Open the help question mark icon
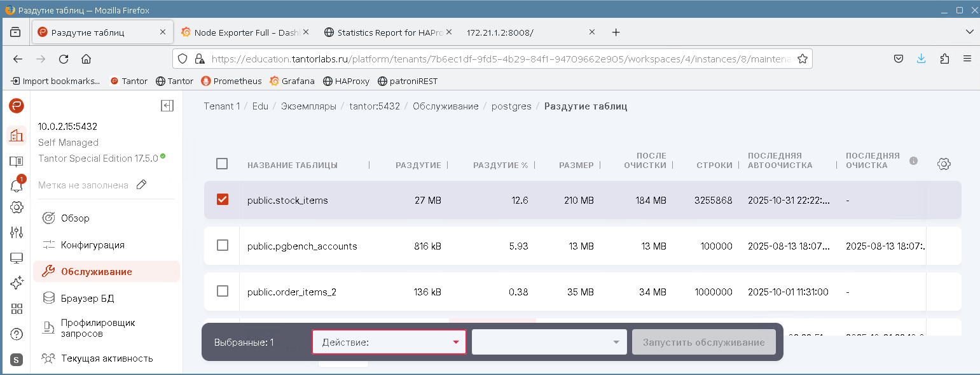The image size is (980, 375). click(x=17, y=334)
